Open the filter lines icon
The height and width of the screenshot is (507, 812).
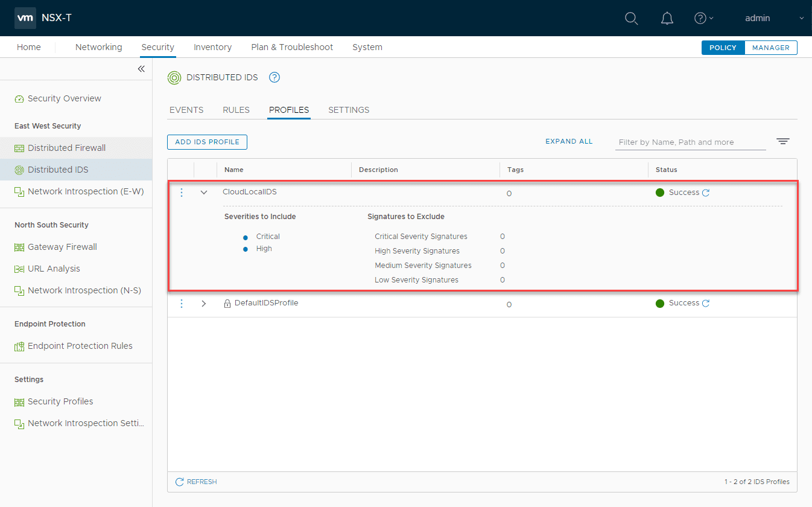tap(782, 142)
